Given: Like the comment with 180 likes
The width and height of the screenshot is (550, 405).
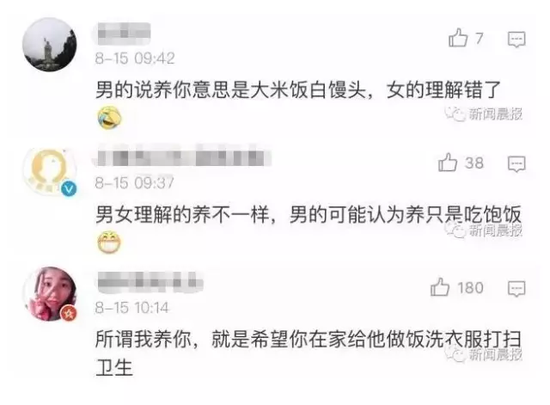Looking at the screenshot, I should pyautogui.click(x=440, y=287).
